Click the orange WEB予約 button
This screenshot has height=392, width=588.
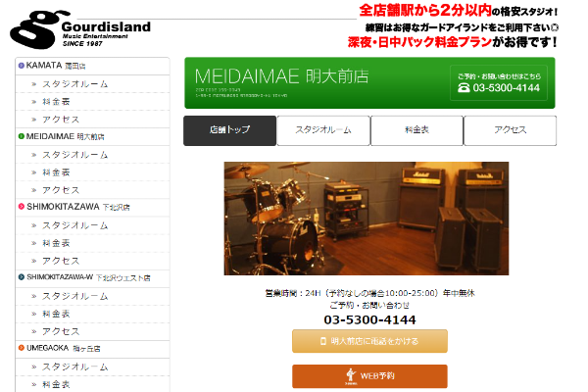point(369,376)
